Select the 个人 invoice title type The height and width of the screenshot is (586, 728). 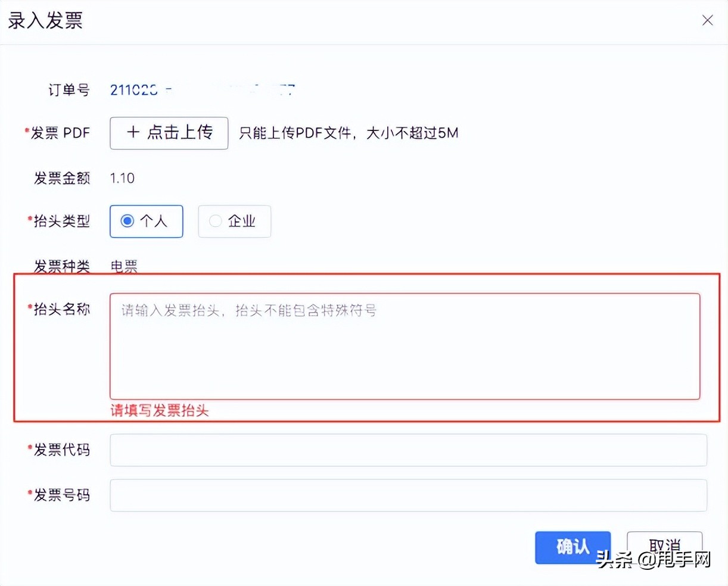tap(146, 221)
